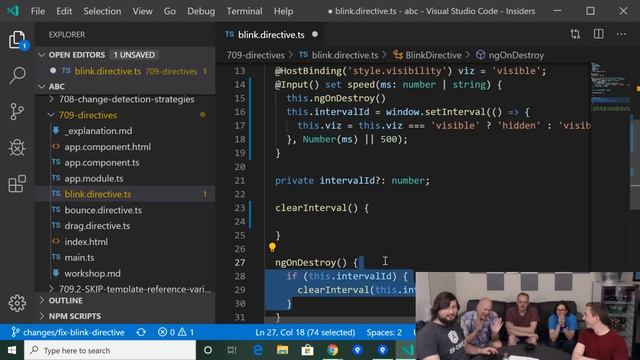
Task: Click the VS Code logo icon
Action: pyautogui.click(x=13, y=11)
